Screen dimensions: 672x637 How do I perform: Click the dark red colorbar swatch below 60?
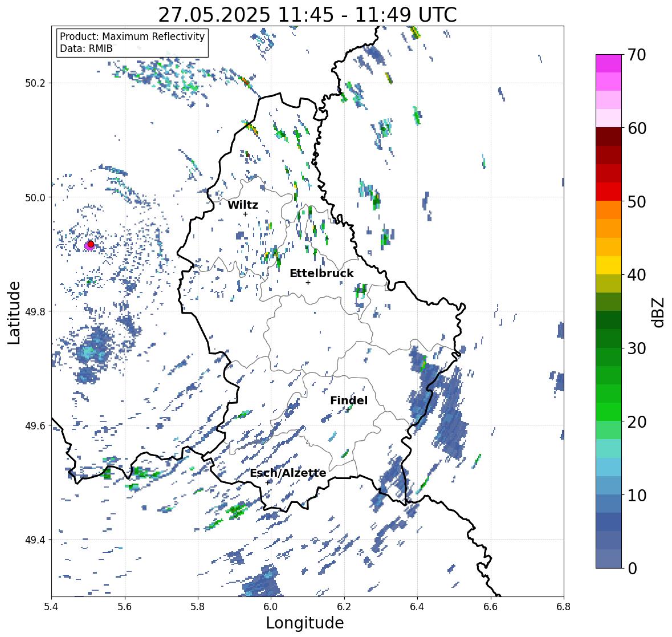(x=609, y=137)
